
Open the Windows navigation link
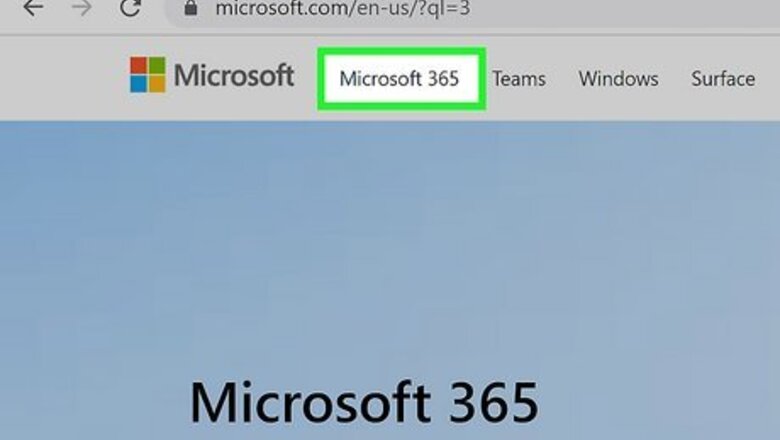[x=618, y=79]
